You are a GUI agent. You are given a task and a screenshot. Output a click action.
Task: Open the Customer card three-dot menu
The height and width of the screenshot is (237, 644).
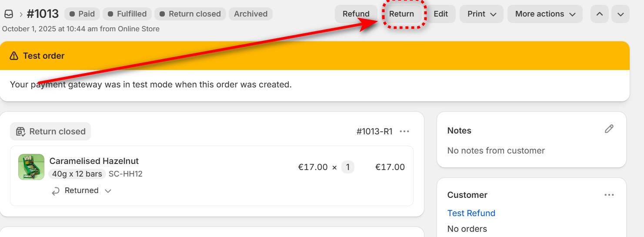pos(609,195)
